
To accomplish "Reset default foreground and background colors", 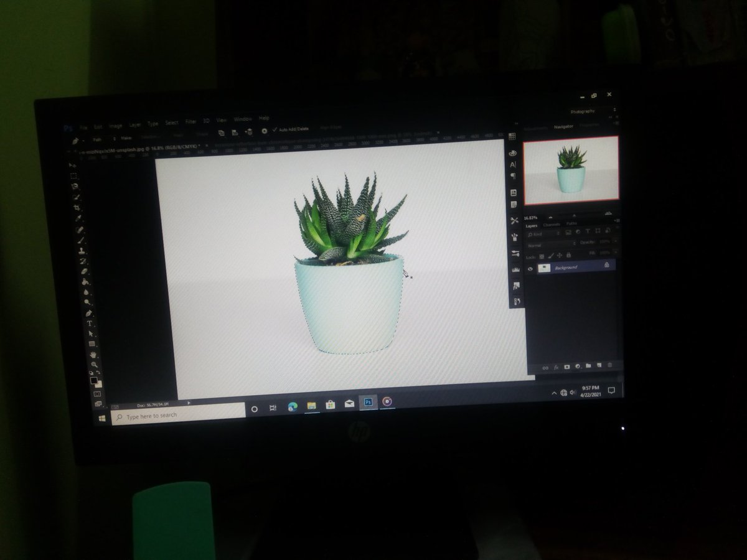I will [x=90, y=372].
